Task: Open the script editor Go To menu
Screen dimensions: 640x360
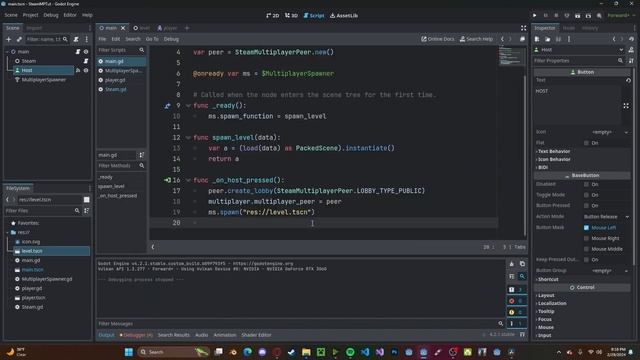Action: point(152,39)
